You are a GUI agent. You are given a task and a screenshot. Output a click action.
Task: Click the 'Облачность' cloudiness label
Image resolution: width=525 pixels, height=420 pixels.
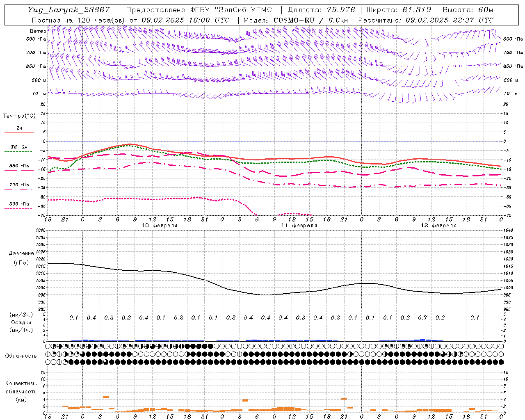pos(21,356)
